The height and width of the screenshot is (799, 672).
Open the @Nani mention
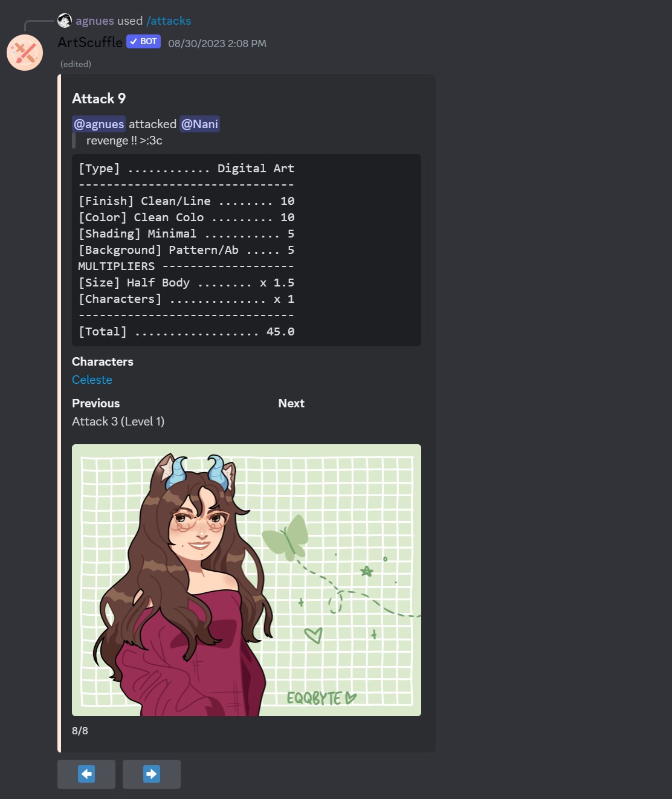pos(199,124)
